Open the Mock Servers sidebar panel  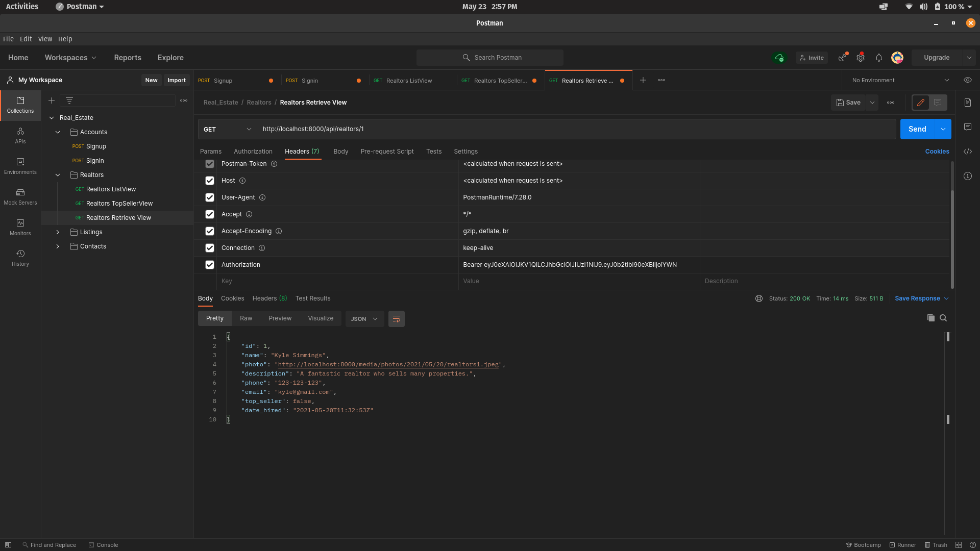[x=20, y=196]
